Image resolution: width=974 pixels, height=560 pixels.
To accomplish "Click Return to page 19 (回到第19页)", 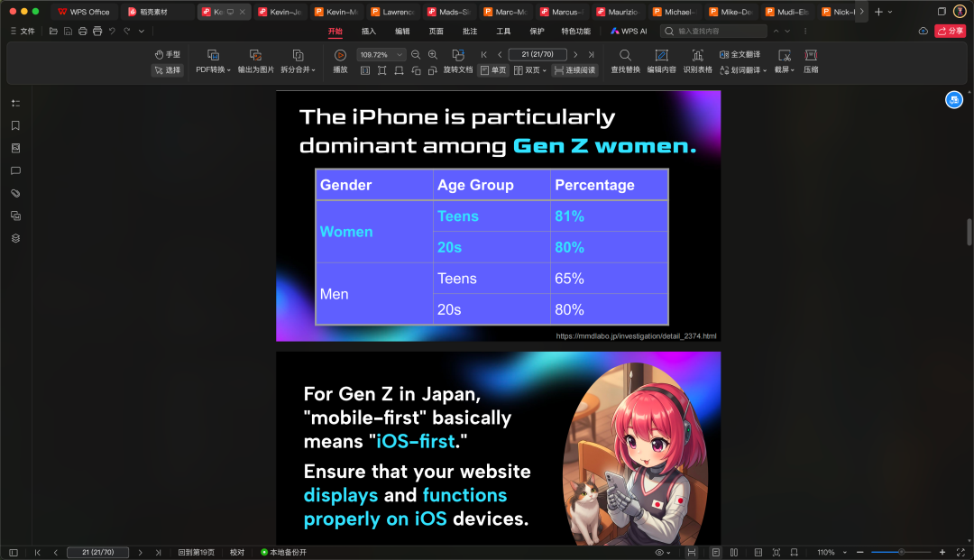I will (x=197, y=552).
